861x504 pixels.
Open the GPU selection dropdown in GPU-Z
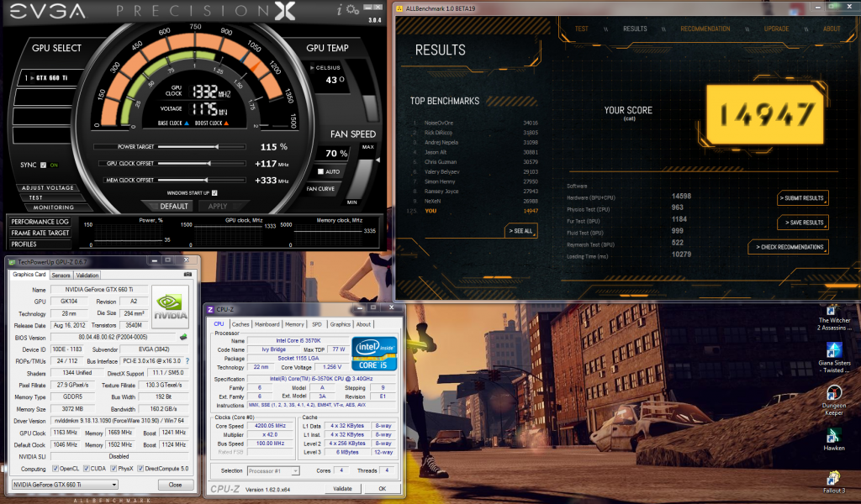point(65,485)
